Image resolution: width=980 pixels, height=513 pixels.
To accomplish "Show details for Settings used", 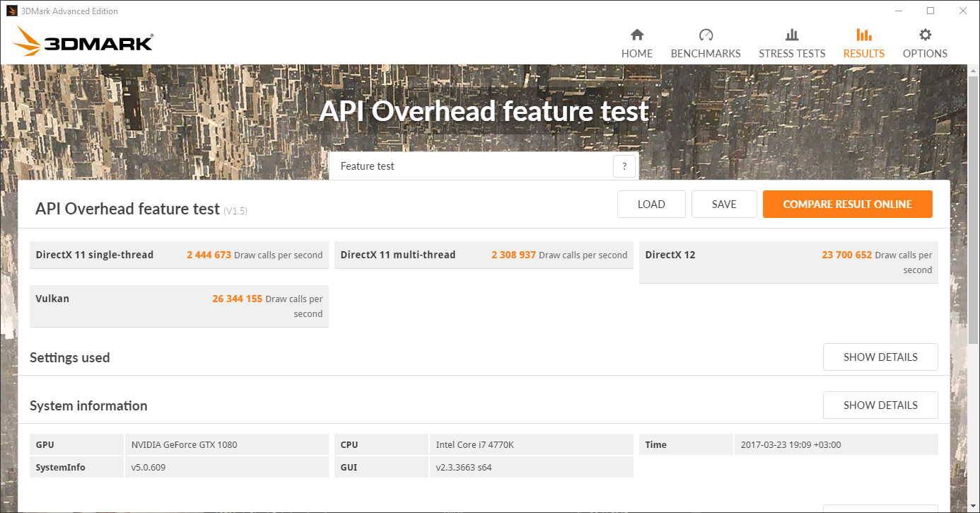I will (x=880, y=357).
